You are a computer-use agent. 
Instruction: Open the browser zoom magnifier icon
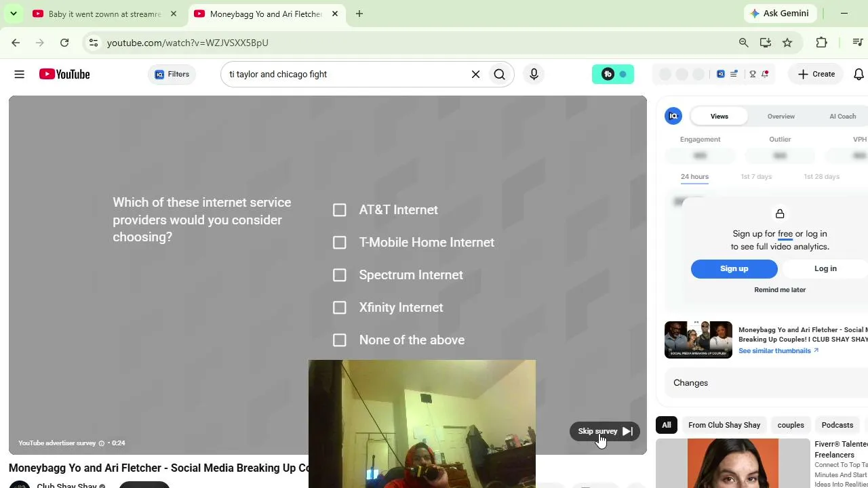pyautogui.click(x=744, y=43)
